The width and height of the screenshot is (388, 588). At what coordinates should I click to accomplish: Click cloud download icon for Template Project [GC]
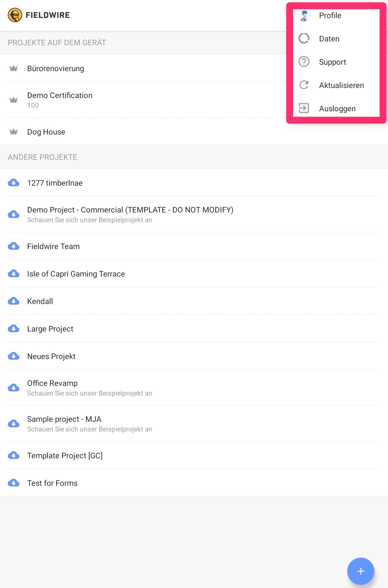[x=14, y=455]
